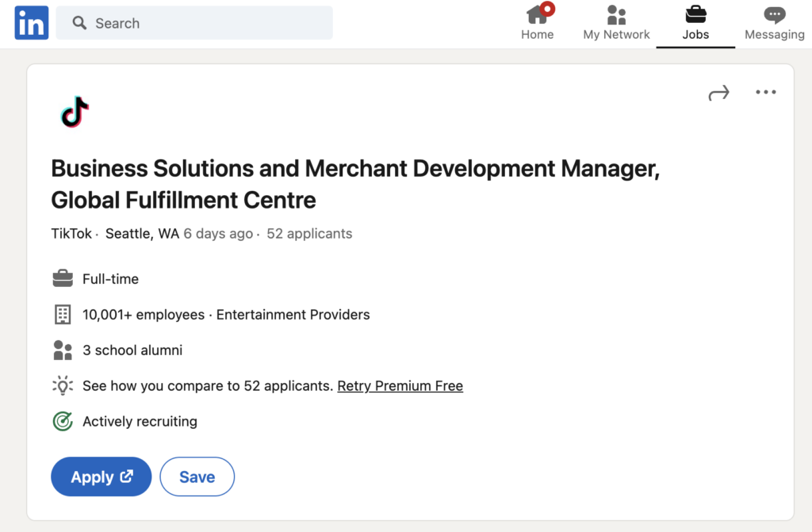Click the company building icon

point(63,315)
